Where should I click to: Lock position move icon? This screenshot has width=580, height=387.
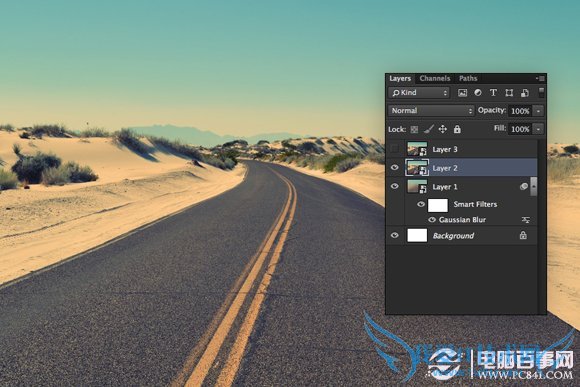(x=442, y=129)
